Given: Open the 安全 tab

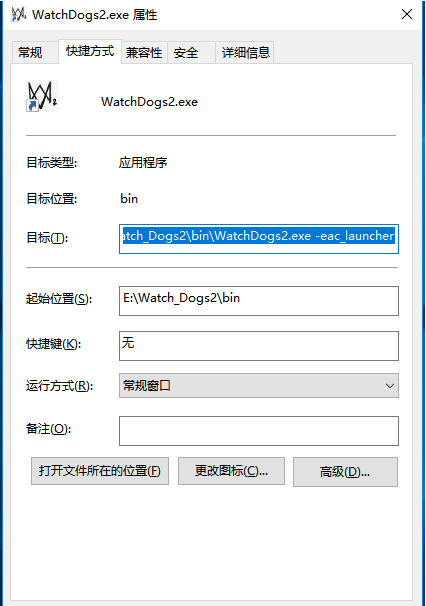Looking at the screenshot, I should (186, 53).
